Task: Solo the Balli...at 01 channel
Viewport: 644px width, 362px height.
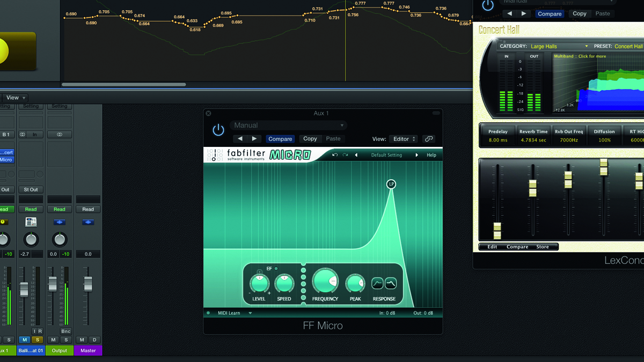Action: tap(37, 339)
